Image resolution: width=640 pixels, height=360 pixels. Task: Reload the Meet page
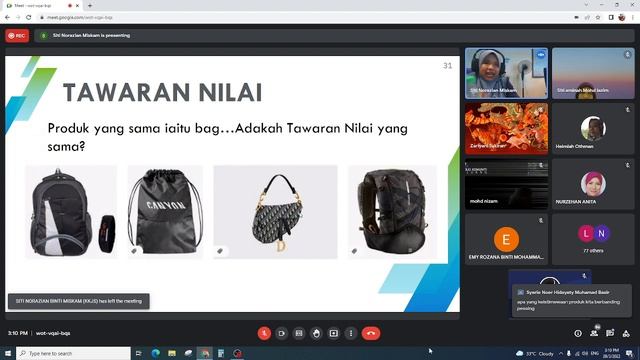pyautogui.click(x=29, y=18)
